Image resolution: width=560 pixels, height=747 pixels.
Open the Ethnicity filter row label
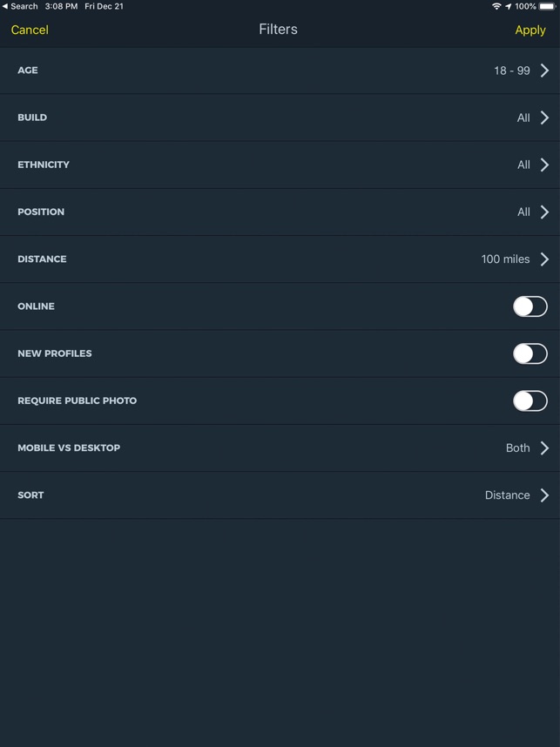click(44, 165)
